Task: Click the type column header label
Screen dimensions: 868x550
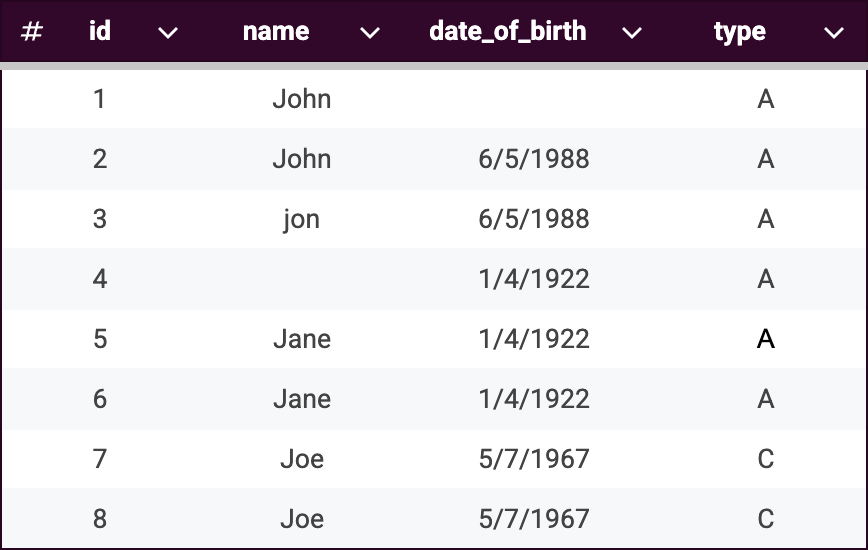Action: pos(740,32)
